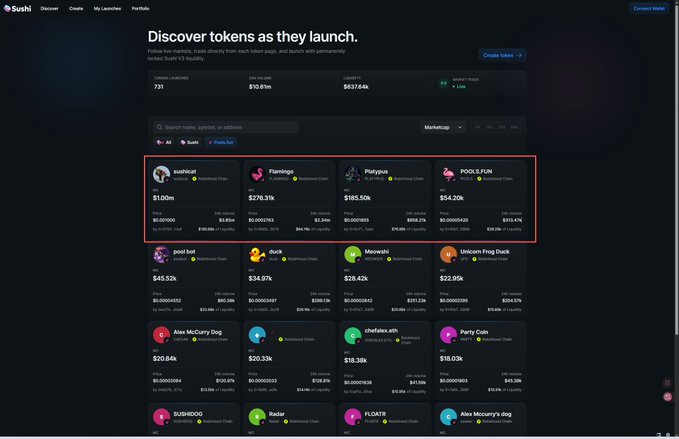Toggle the Pools.fun filter chip
The image size is (679, 439).
point(220,142)
